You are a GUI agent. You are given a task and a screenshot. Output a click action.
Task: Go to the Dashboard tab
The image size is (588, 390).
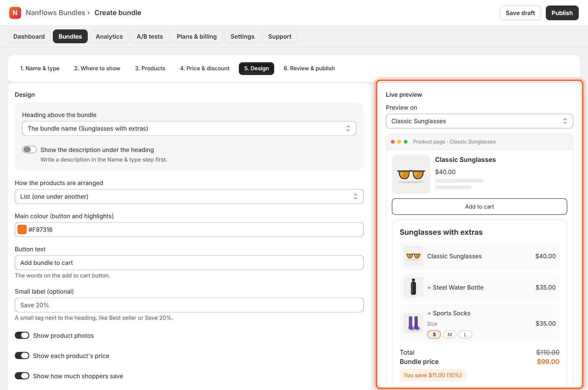29,36
